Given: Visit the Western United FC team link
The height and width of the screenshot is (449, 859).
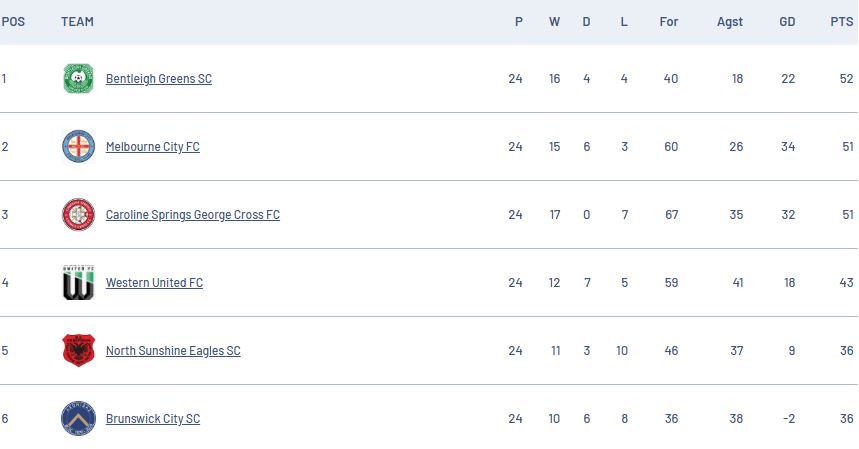Looking at the screenshot, I should pos(154,283).
